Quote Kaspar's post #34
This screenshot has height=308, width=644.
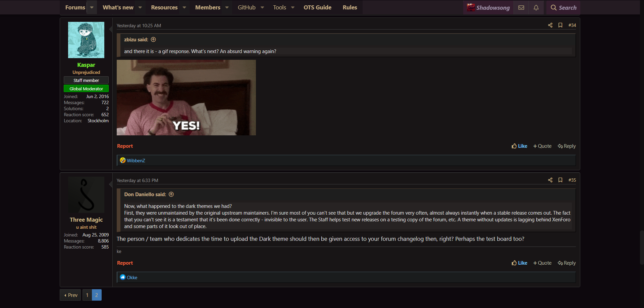tap(542, 146)
